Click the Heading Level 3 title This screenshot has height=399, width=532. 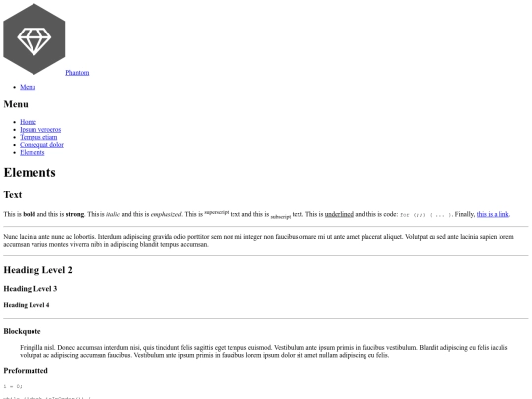click(31, 289)
